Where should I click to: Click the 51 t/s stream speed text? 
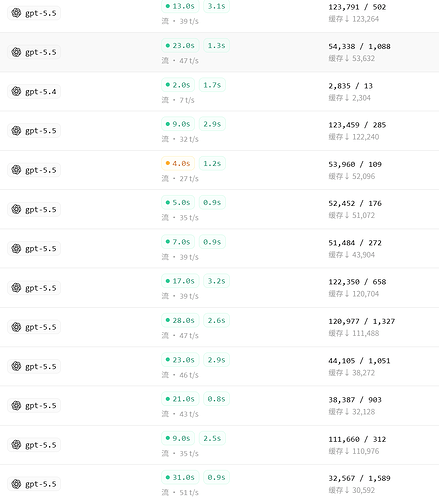pos(189,492)
